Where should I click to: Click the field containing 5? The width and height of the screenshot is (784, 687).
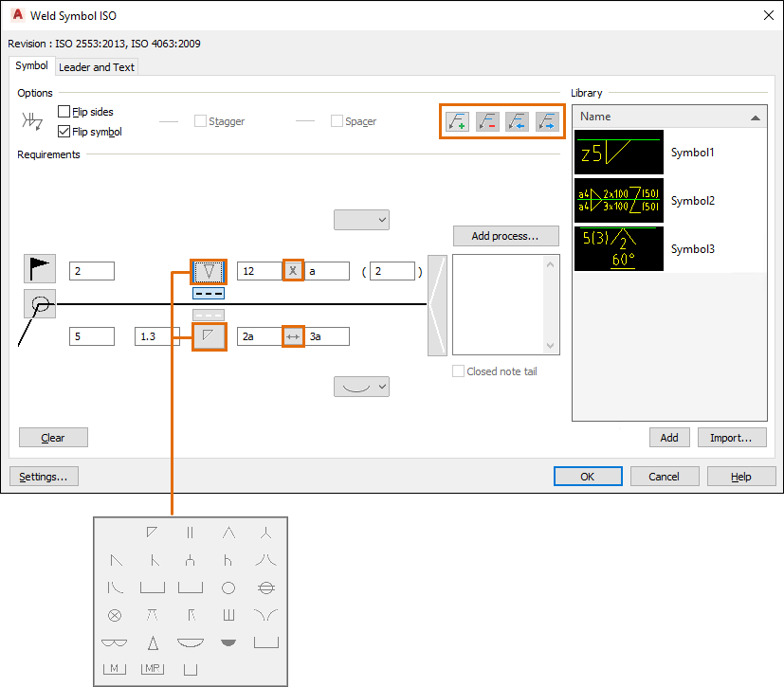[92, 336]
